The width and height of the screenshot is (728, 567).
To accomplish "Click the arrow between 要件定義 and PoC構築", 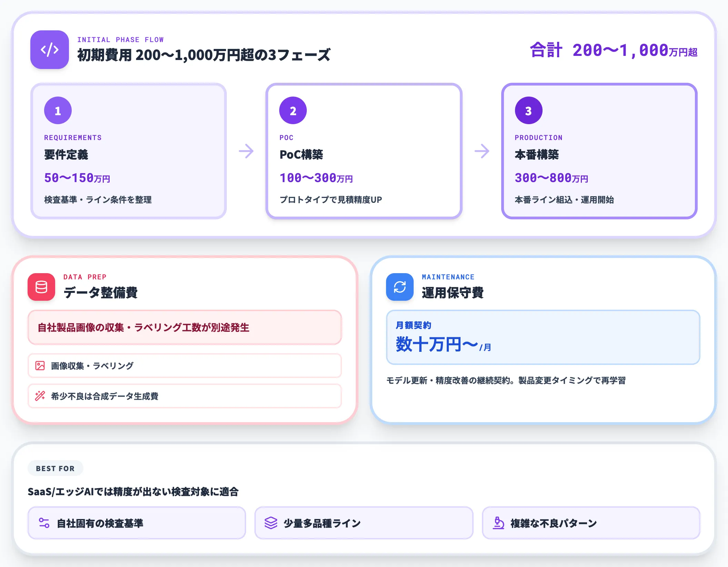I will (246, 150).
